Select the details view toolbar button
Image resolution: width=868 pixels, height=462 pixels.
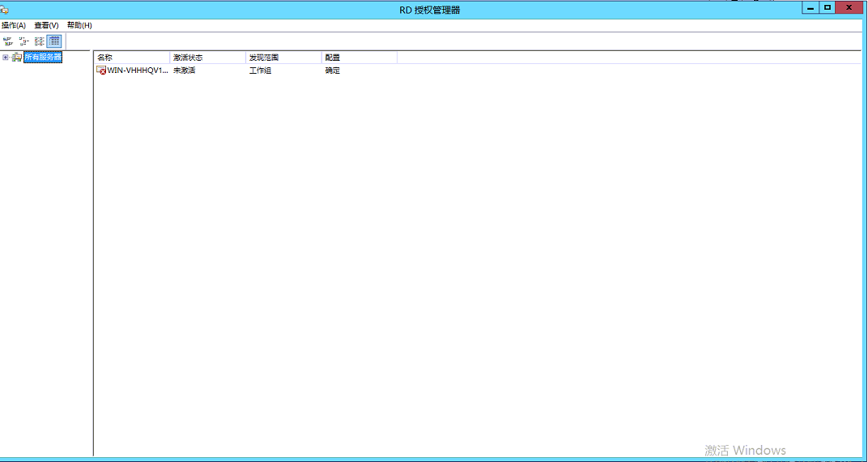point(54,41)
